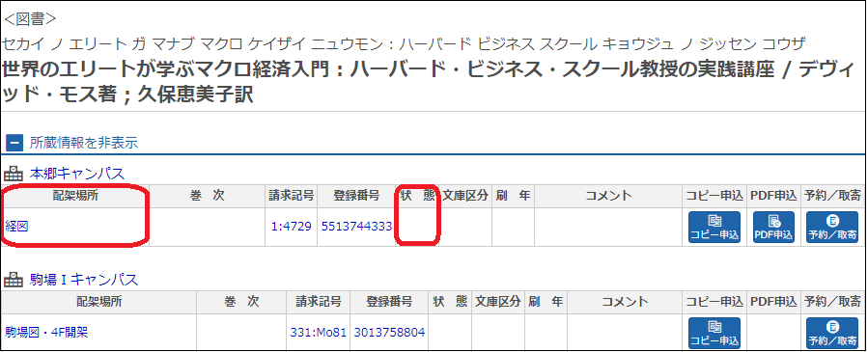This screenshot has height=352, width=868.
Task: Collapse holdings with the minus icon
Action: 14,143
